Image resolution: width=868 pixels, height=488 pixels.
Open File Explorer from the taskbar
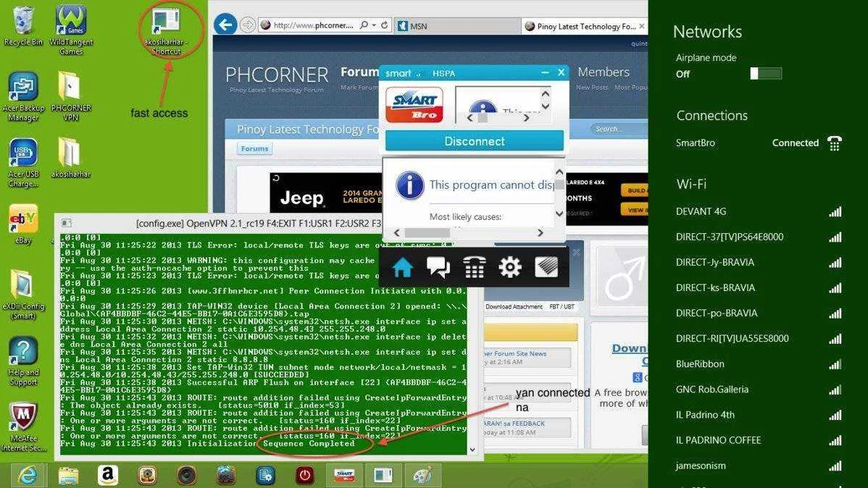pyautogui.click(x=68, y=475)
